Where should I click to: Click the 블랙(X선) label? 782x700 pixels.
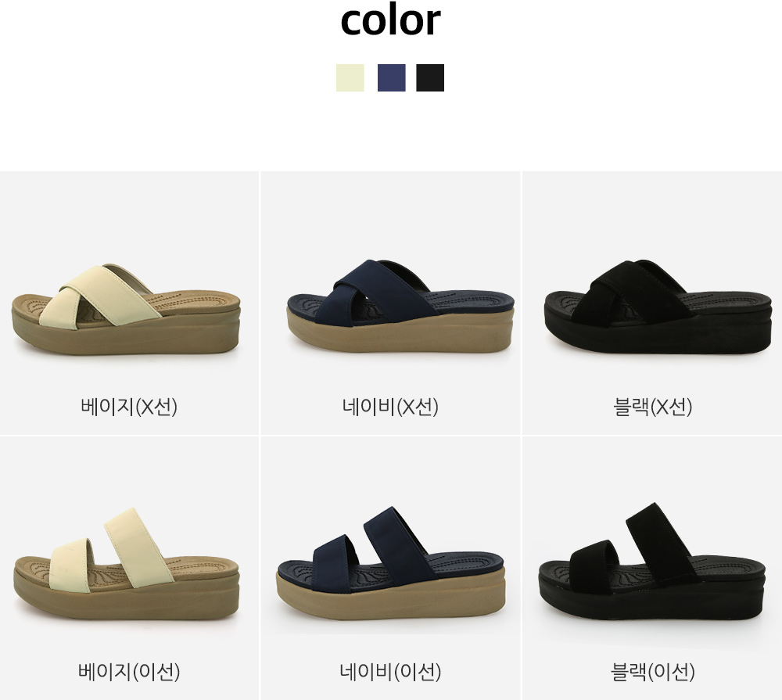pos(652,407)
